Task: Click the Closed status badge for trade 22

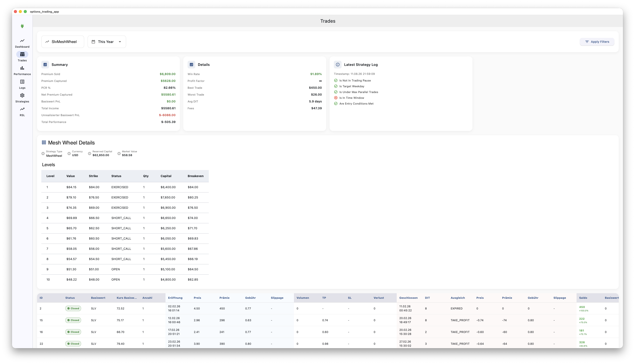Action: [73, 344]
